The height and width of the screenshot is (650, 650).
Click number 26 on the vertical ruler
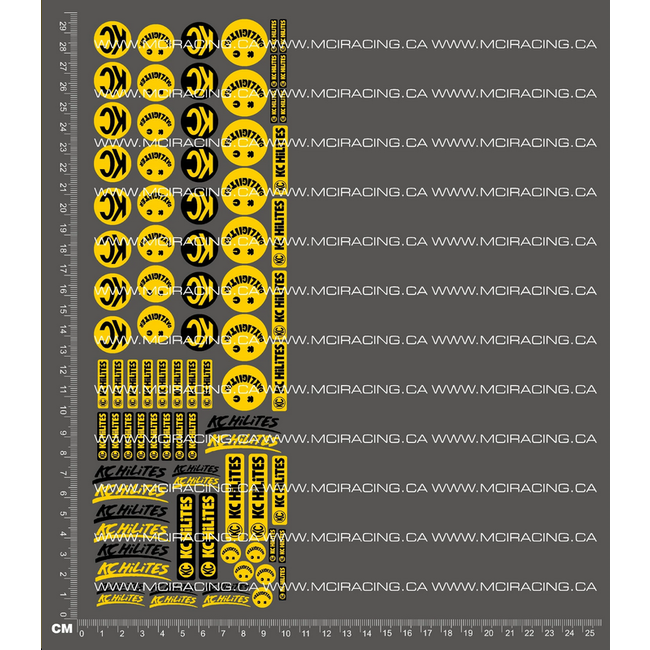point(63,87)
